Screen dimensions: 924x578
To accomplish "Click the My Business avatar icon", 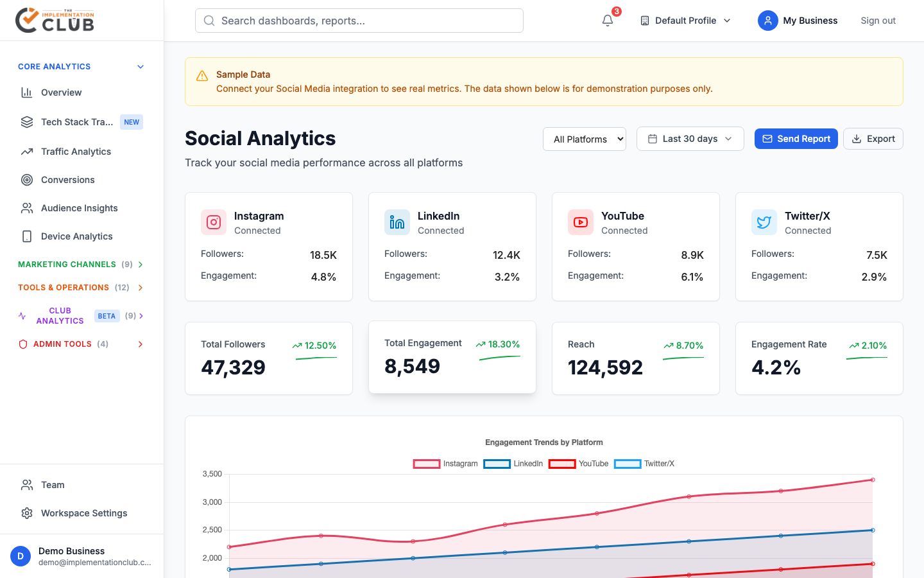I will pyautogui.click(x=767, y=21).
